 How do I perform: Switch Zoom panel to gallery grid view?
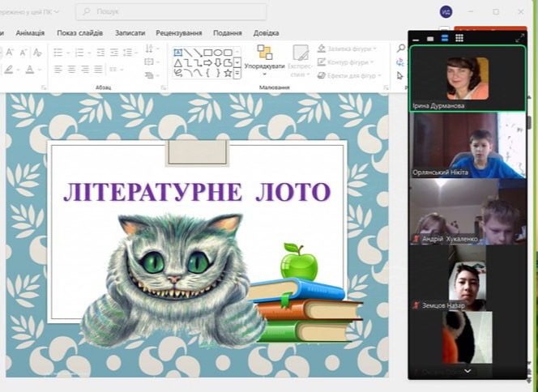[459, 38]
